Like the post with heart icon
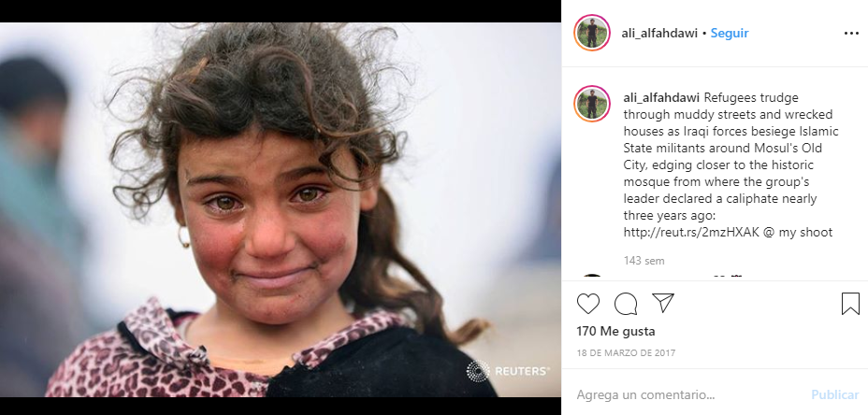 [588, 304]
